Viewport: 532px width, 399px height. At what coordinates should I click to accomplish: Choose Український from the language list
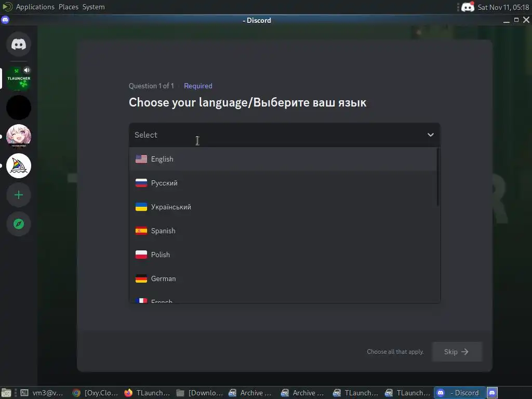283,207
